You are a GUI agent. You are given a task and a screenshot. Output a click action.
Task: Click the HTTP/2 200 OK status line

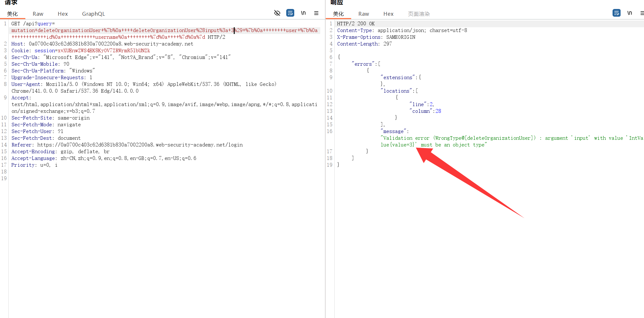click(x=356, y=24)
